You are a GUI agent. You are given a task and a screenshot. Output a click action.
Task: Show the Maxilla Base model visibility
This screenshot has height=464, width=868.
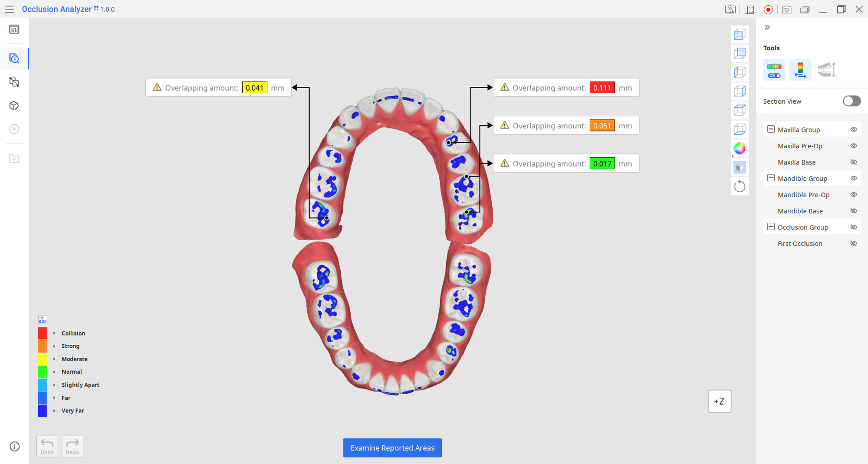coord(853,162)
